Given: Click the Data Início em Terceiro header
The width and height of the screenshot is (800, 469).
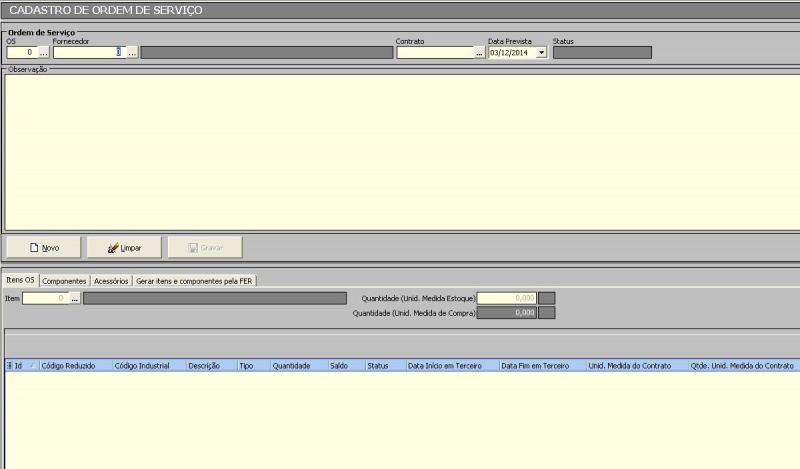Looking at the screenshot, I should click(449, 367).
